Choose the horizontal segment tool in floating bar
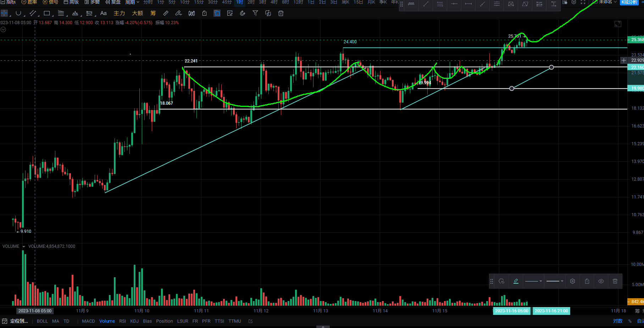Viewport: 644px width, 328px height. [x=468, y=4]
